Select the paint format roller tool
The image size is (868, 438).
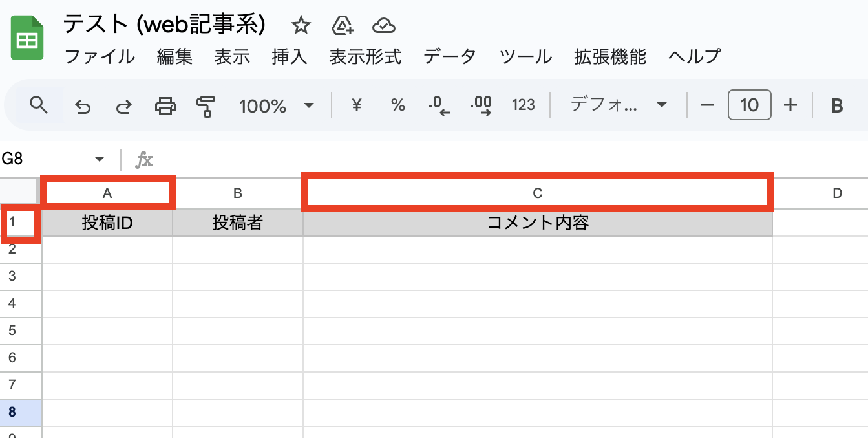(206, 105)
